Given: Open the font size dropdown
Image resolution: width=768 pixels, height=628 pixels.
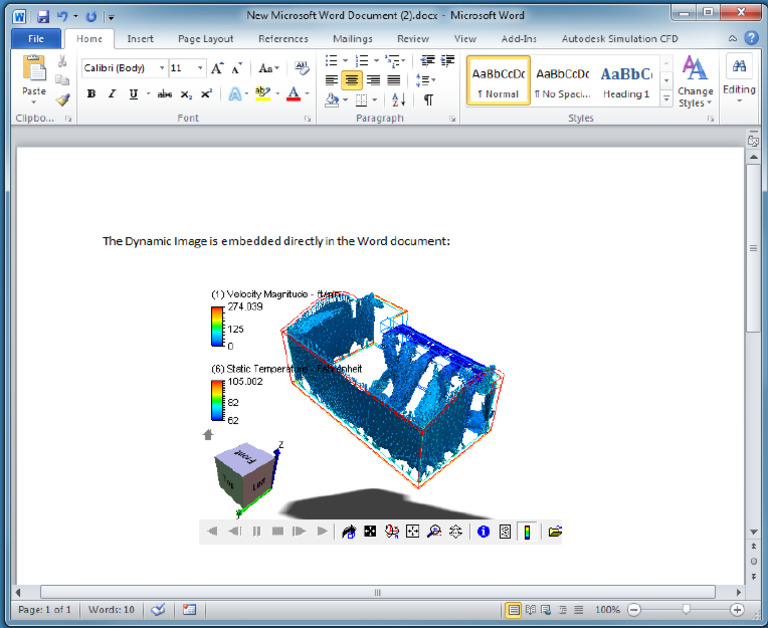Looking at the screenshot, I should pos(200,68).
